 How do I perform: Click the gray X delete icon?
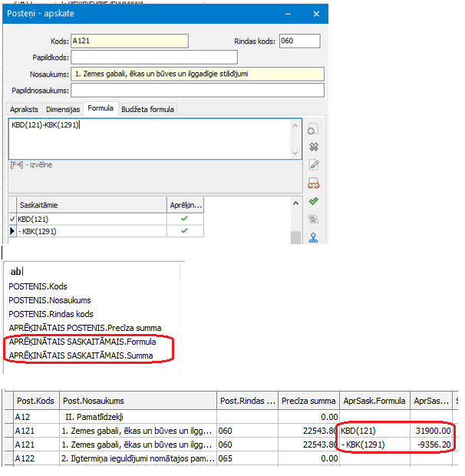[x=314, y=147]
